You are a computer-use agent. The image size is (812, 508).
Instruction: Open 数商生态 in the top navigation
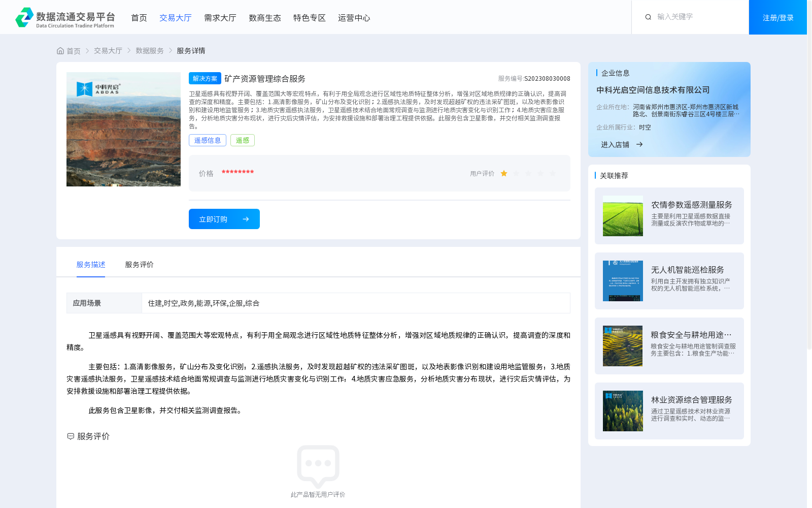coord(265,18)
